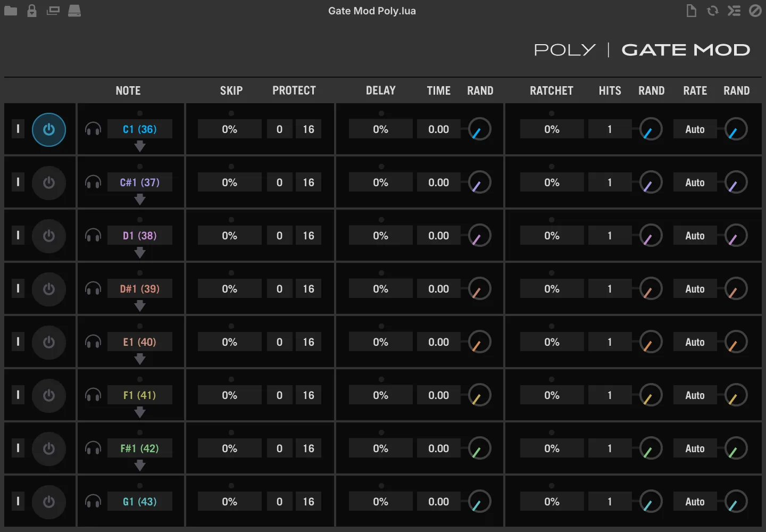Viewport: 766px width, 532px height.
Task: Open the Auto rate selector in C1 row
Action: (x=695, y=129)
